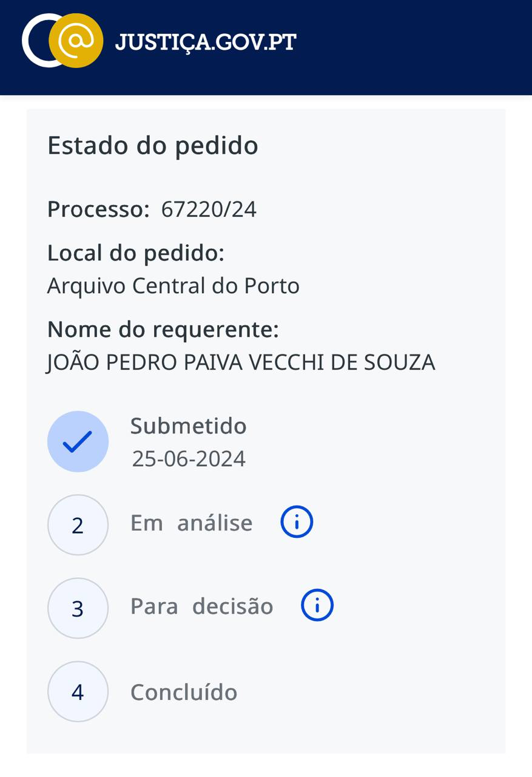Click the submission date 25-06-2024
The image size is (532, 777).
click(189, 459)
